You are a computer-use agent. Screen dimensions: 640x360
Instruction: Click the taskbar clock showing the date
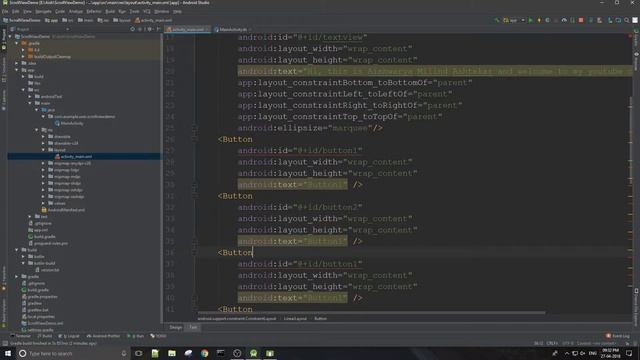pos(611,353)
